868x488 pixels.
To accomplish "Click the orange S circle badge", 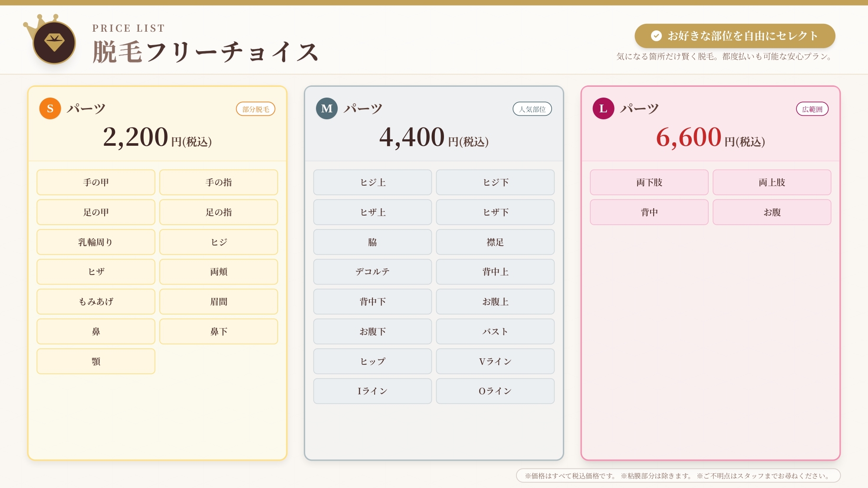I will coord(50,108).
